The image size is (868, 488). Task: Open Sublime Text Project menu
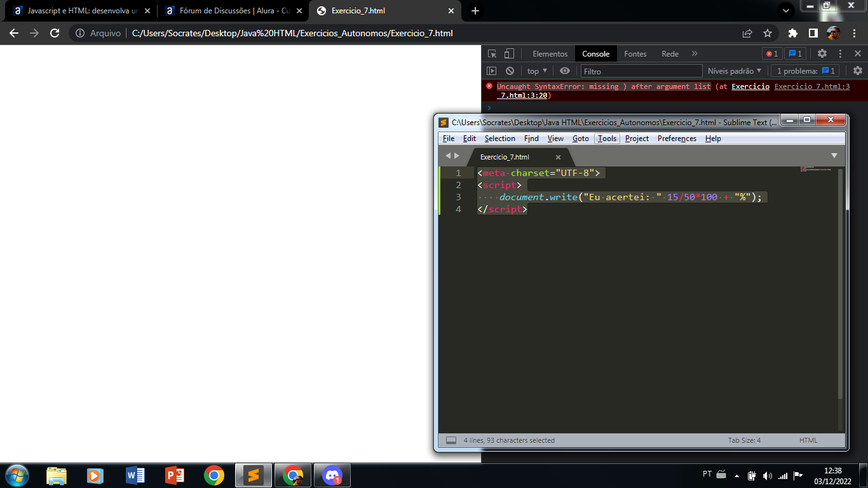637,139
